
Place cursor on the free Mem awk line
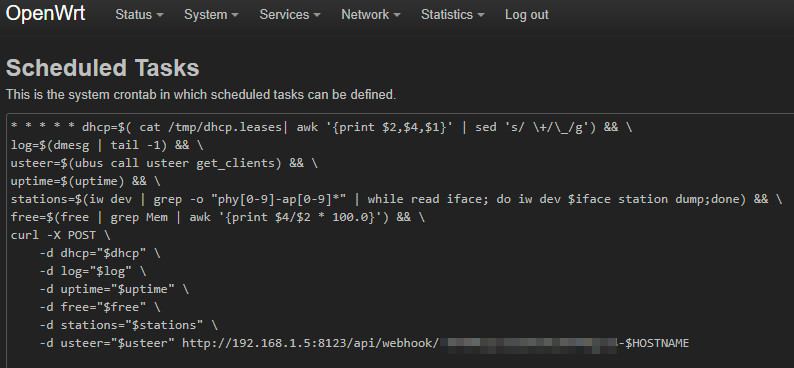pos(218,218)
